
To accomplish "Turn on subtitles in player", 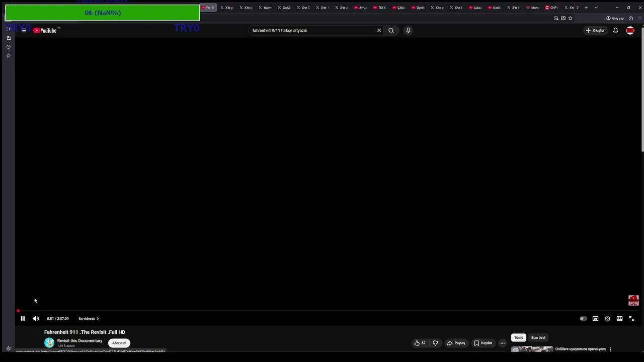I will coord(595,318).
